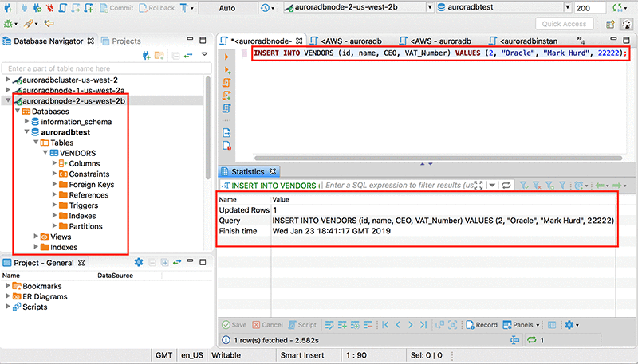Toggle the Record view mode
The width and height of the screenshot is (638, 364).
[482, 325]
